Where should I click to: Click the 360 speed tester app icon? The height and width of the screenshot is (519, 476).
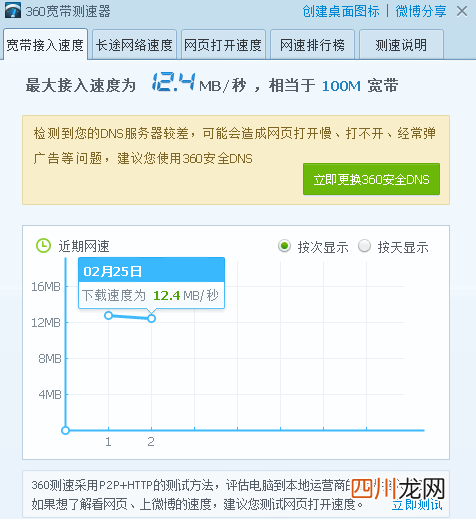[13, 10]
